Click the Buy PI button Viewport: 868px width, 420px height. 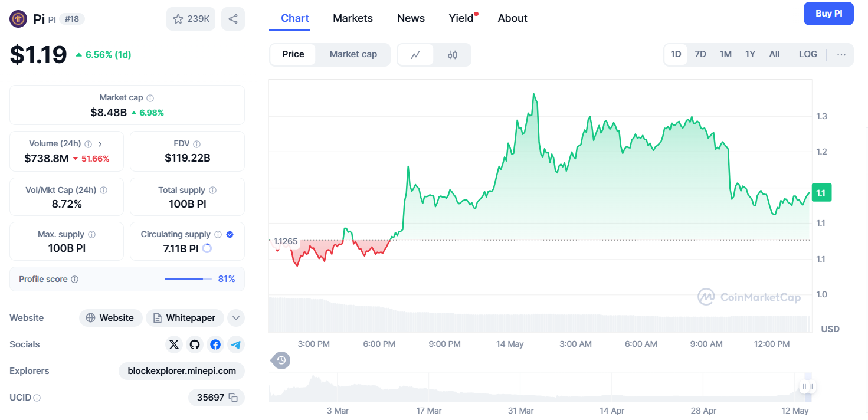click(828, 14)
